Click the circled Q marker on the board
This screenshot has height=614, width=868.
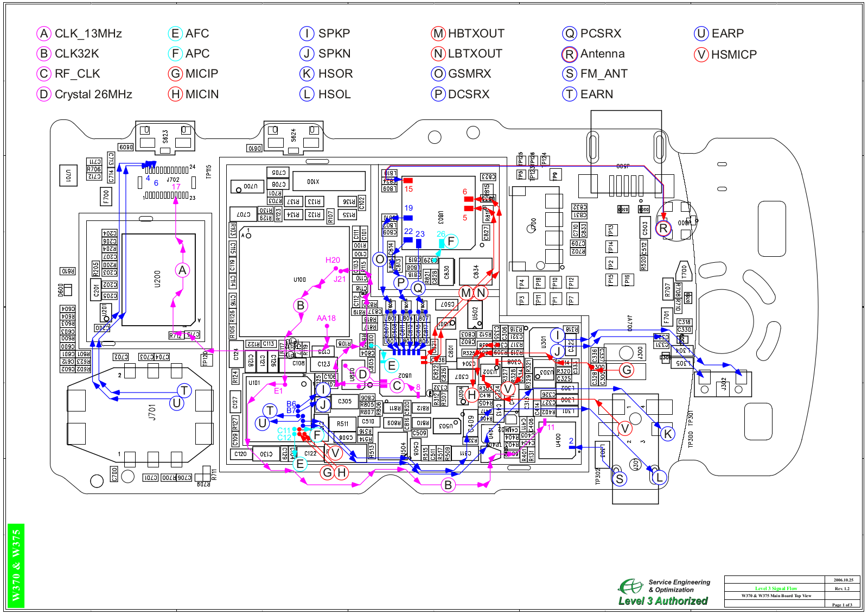tap(418, 288)
